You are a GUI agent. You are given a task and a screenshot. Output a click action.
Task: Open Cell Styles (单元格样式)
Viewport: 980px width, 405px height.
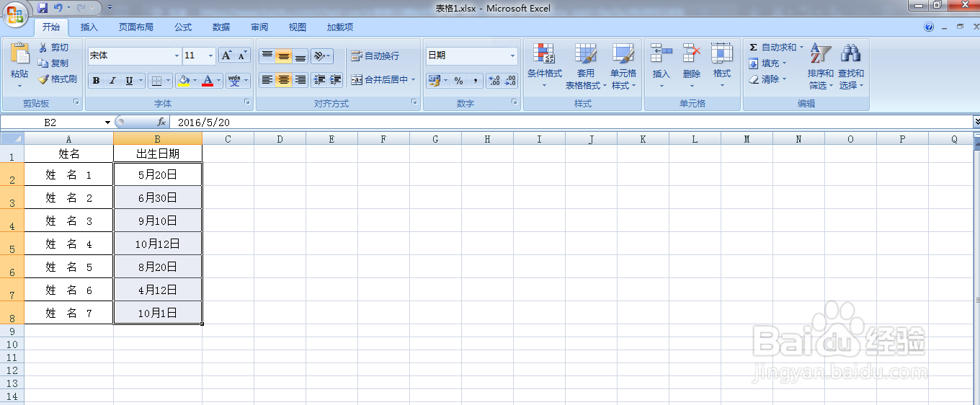pyautogui.click(x=623, y=66)
